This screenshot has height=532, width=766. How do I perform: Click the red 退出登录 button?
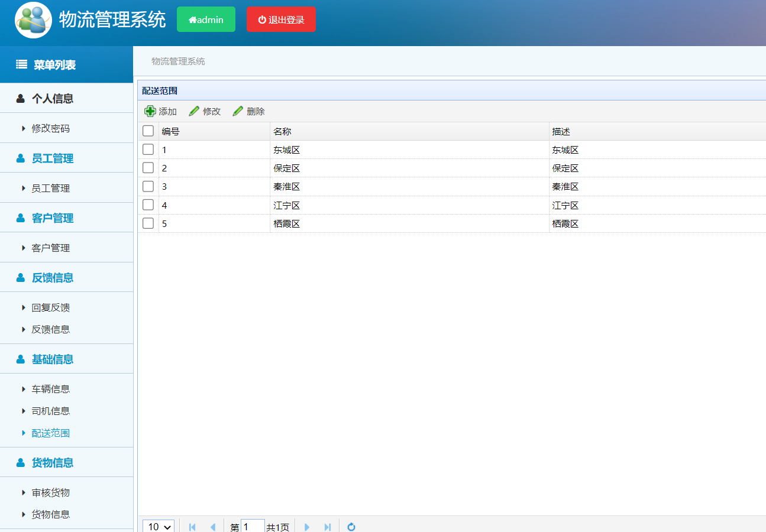click(x=281, y=19)
